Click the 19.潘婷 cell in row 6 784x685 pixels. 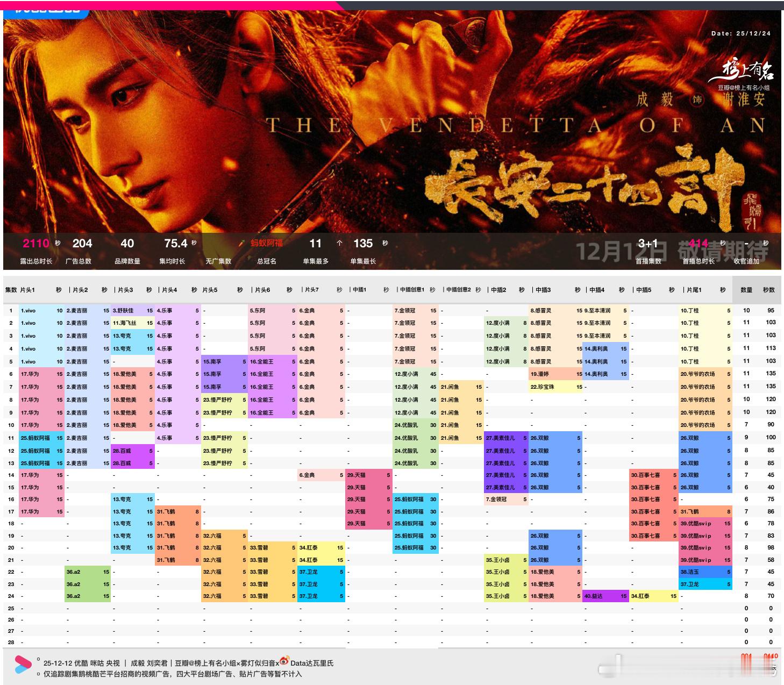coord(556,374)
